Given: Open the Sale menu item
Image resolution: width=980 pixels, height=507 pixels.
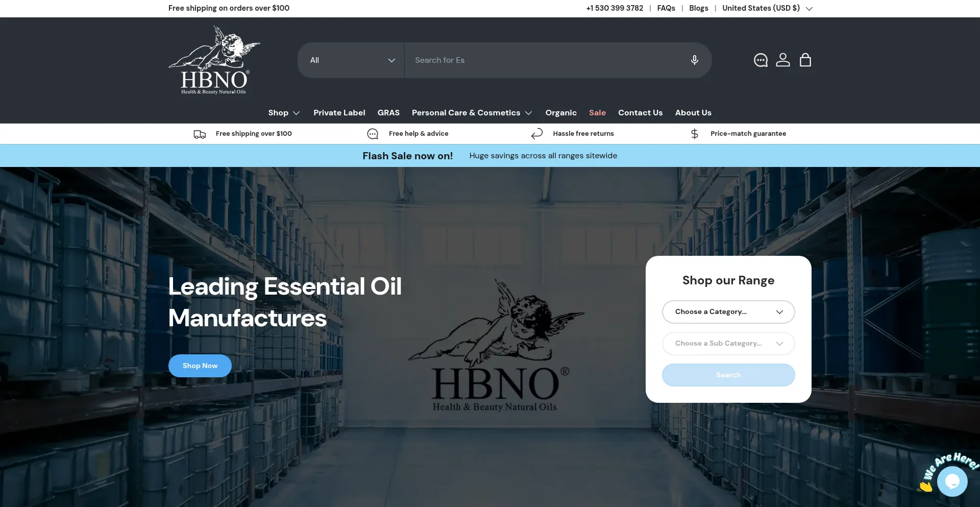Looking at the screenshot, I should click(x=597, y=113).
